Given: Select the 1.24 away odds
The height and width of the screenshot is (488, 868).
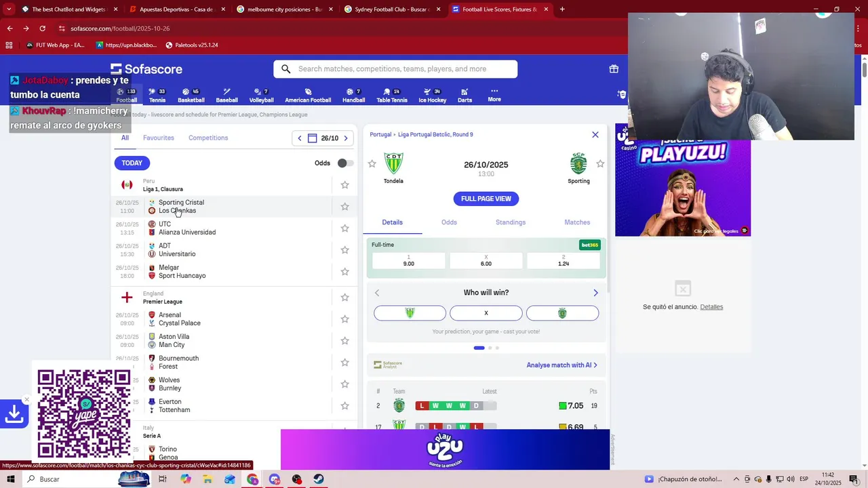Looking at the screenshot, I should tap(564, 261).
